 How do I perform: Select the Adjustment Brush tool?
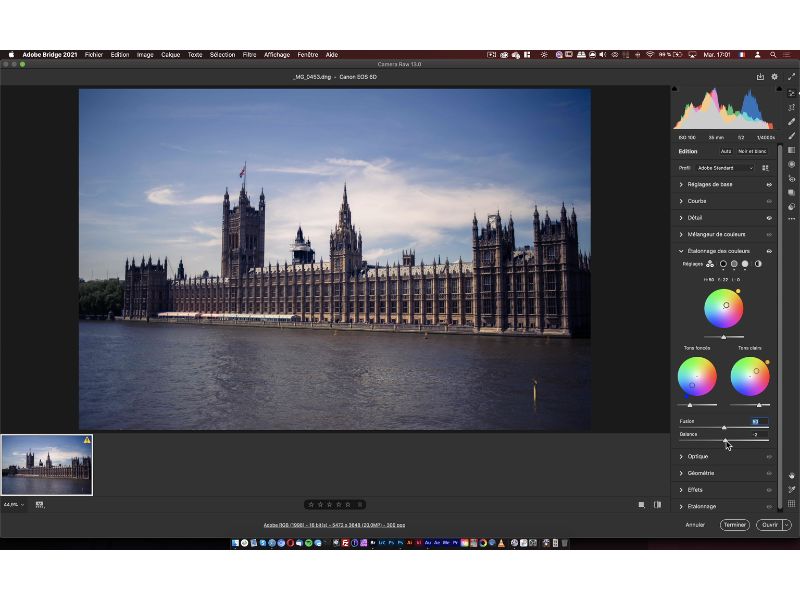tap(791, 136)
